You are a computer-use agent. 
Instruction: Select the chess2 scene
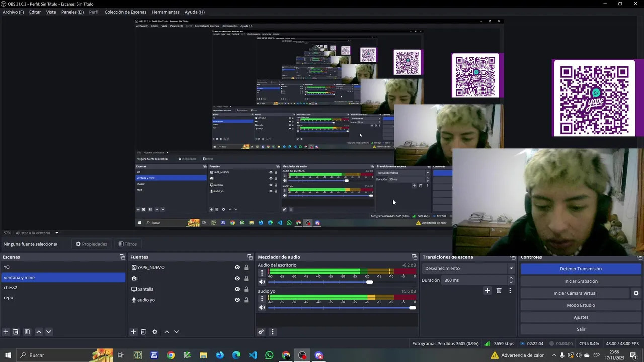62,288
